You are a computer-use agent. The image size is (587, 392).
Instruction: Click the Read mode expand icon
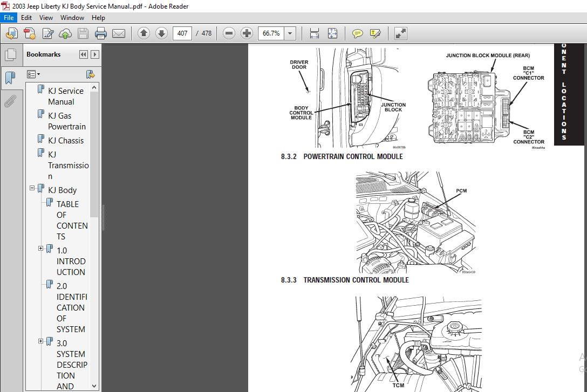[x=400, y=33]
